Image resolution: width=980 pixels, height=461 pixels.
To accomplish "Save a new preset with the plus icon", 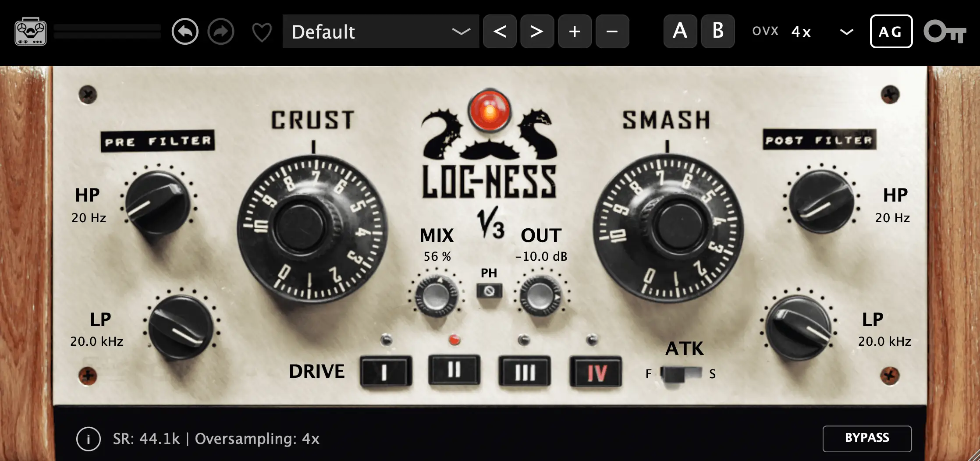I will pos(575,32).
